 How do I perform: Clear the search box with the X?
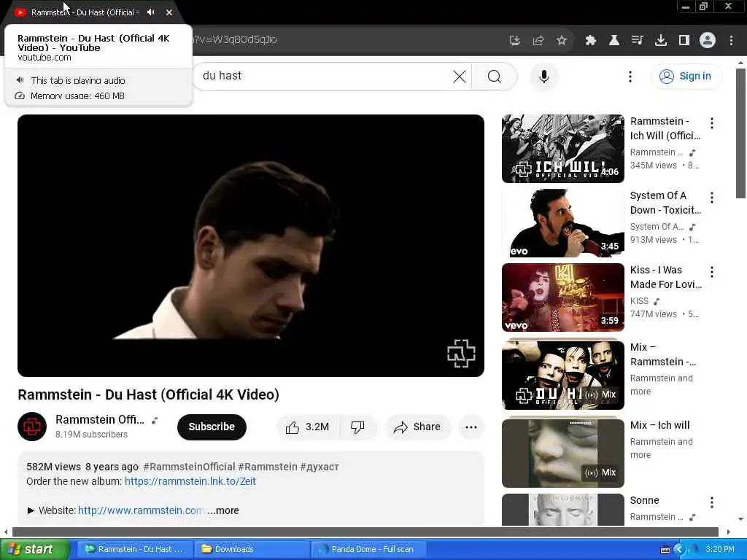pyautogui.click(x=460, y=76)
